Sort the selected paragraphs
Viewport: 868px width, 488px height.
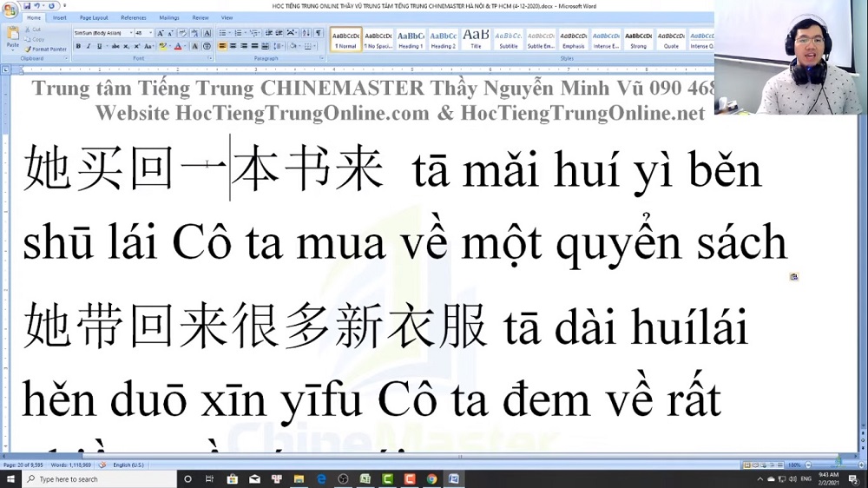306,33
